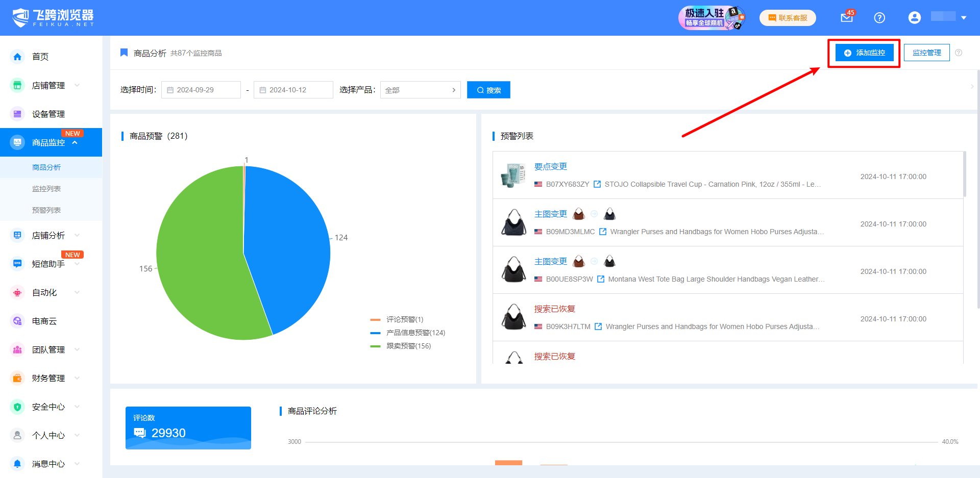Click the help question mark icon in header
Screen dimensions: 980x478
pos(879,18)
